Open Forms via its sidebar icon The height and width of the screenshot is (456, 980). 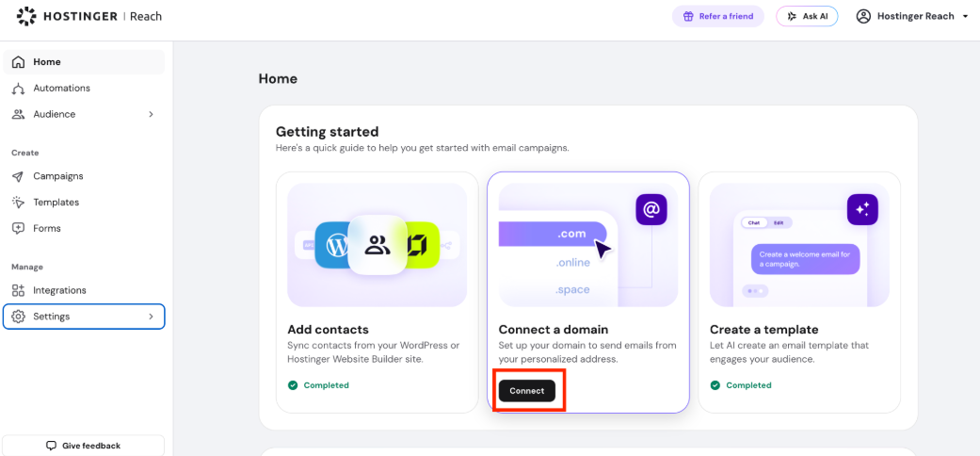(x=19, y=228)
